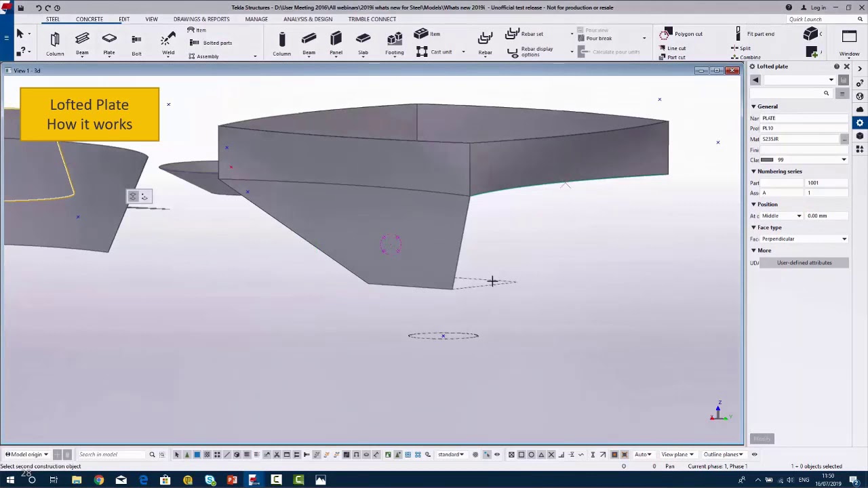The image size is (868, 488).
Task: Click the Line cut tool
Action: [673, 48]
